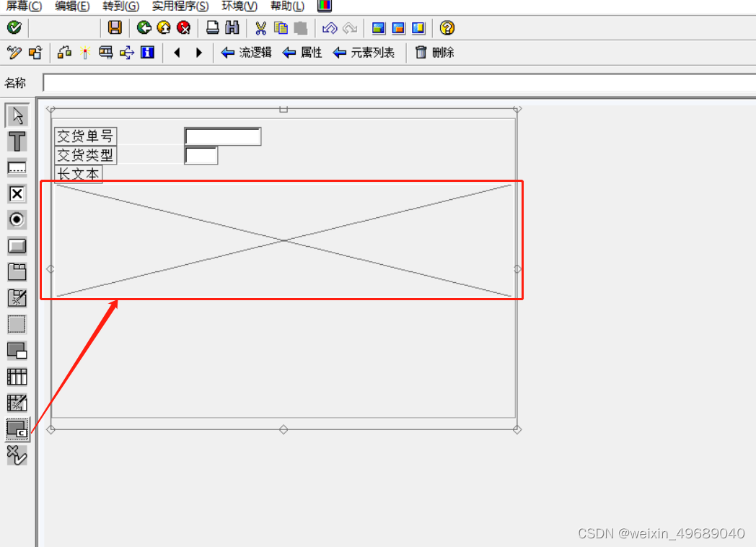Select the custom control tool
Viewport: 756px width, 547px height.
click(x=17, y=429)
